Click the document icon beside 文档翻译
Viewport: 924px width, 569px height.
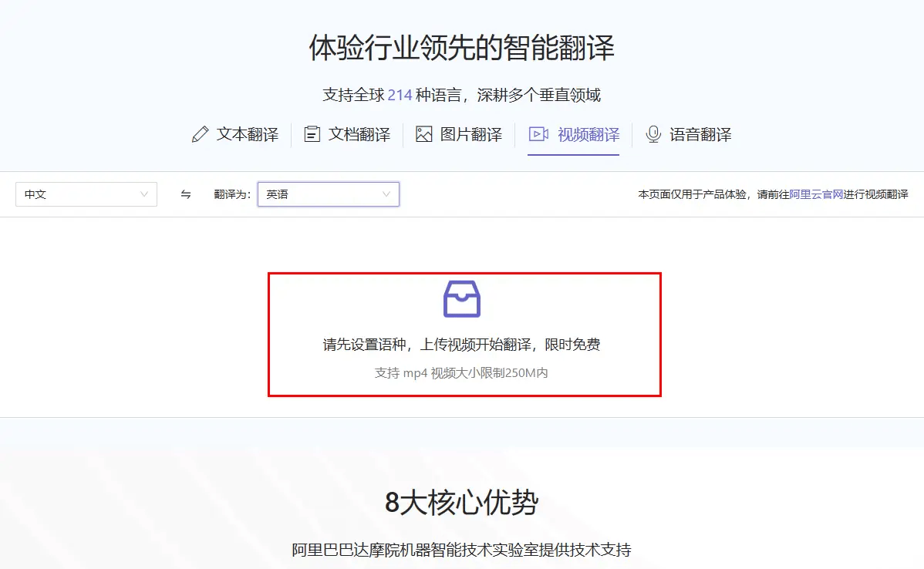(312, 134)
